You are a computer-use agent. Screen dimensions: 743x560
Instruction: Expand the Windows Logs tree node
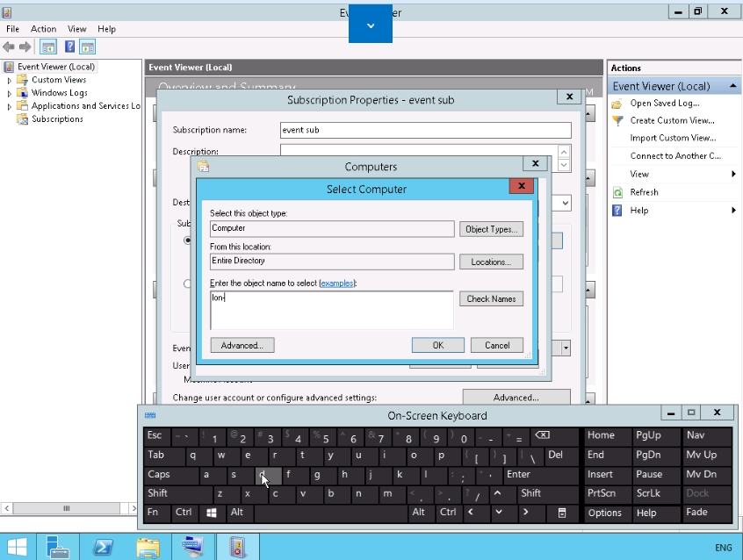pyautogui.click(x=10, y=93)
